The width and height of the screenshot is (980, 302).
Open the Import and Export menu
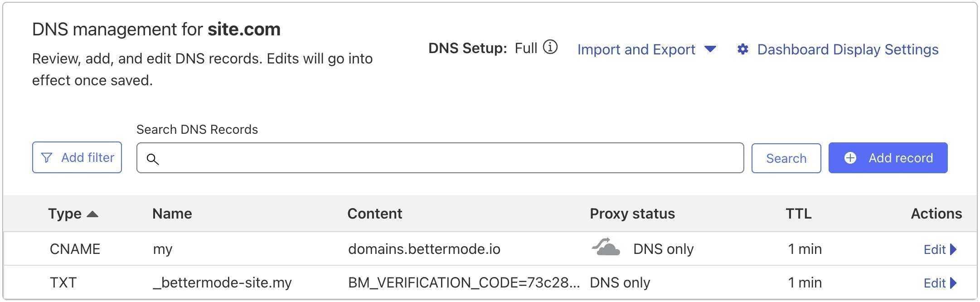coord(636,49)
